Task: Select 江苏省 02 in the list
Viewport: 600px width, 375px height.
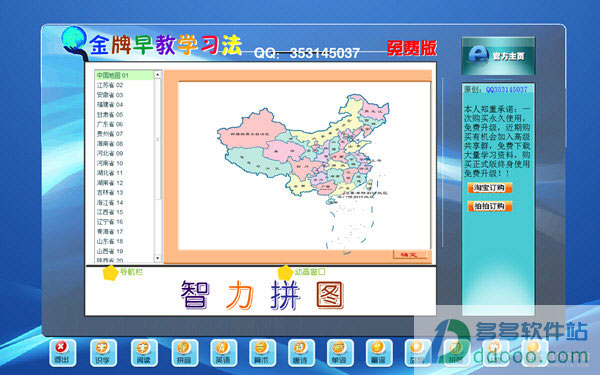Action: coord(124,85)
